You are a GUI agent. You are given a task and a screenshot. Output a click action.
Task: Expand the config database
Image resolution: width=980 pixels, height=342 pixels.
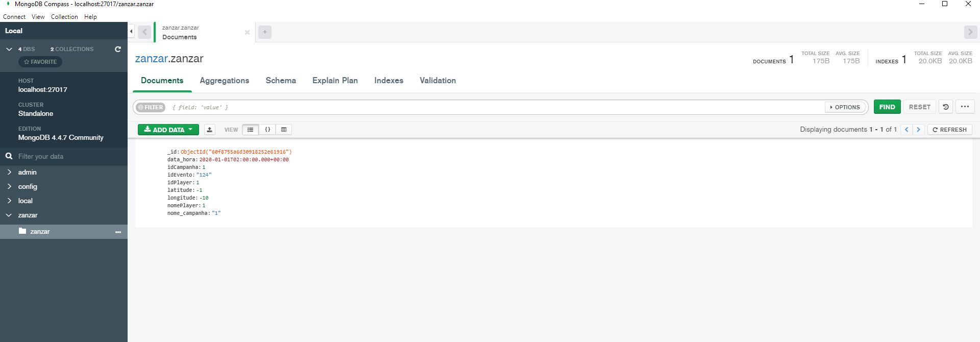point(9,186)
